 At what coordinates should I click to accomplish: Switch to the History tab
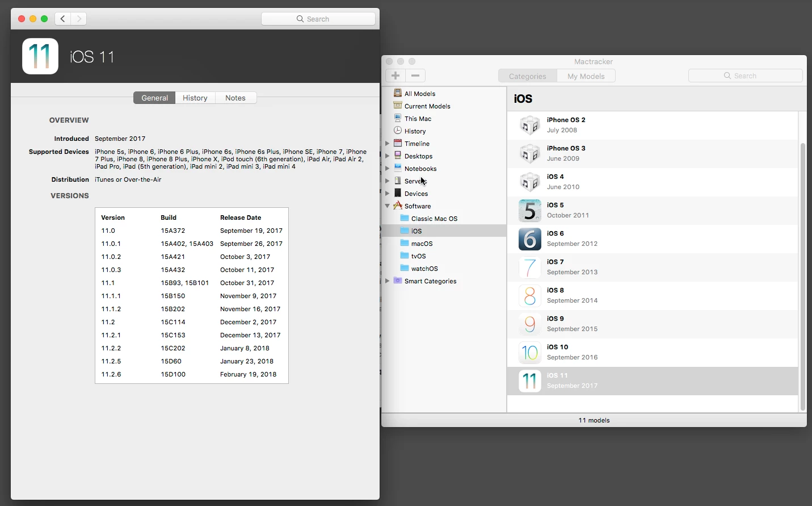pyautogui.click(x=195, y=98)
